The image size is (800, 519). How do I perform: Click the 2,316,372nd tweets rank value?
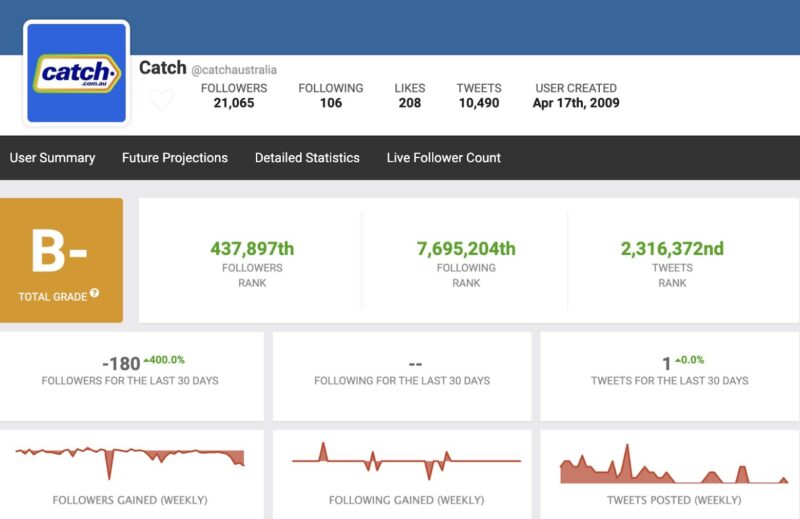pyautogui.click(x=672, y=249)
